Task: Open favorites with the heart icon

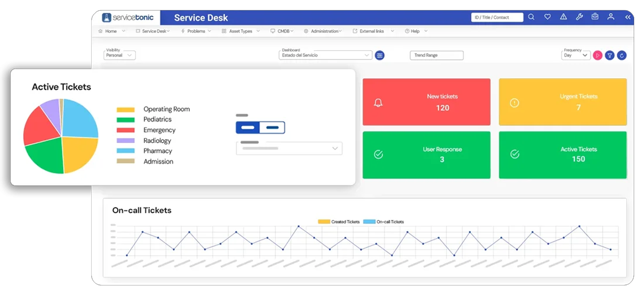Action: tap(547, 17)
